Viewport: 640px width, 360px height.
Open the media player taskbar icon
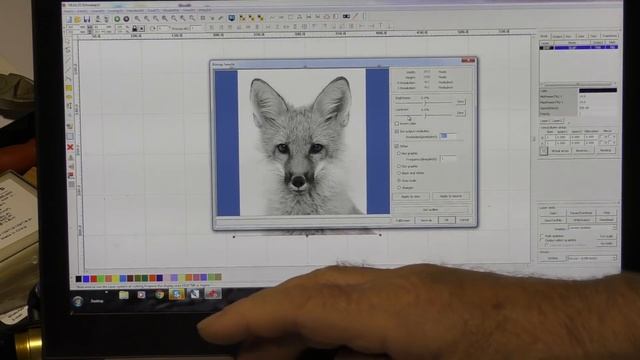[141, 295]
